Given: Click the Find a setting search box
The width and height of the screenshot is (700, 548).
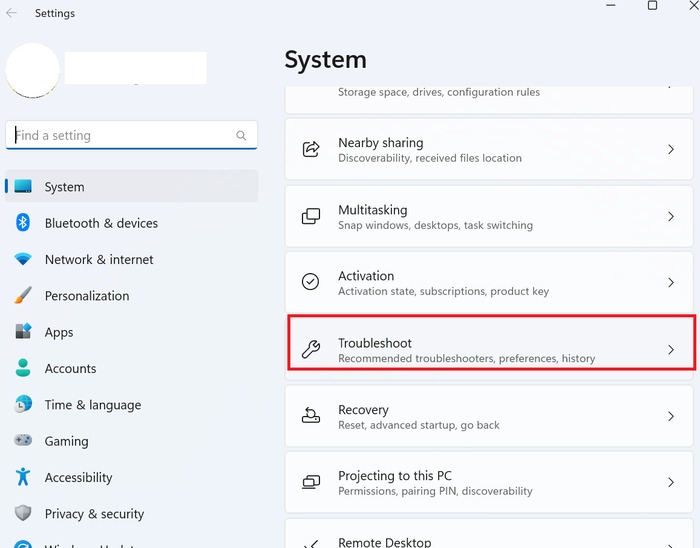Looking at the screenshot, I should (x=132, y=135).
